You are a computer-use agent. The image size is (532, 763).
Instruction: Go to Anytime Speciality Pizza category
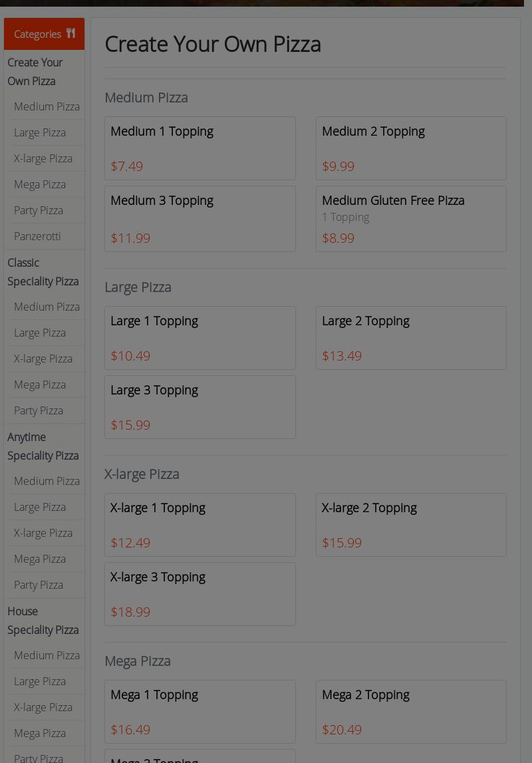pyautogui.click(x=43, y=446)
